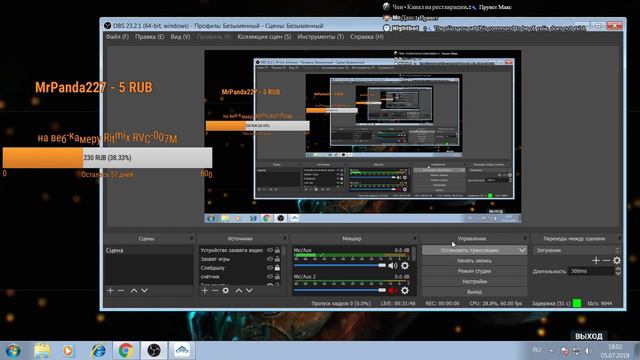640x360 pixels.
Task: Increase transition duration with the up arrow
Action: click(618, 269)
